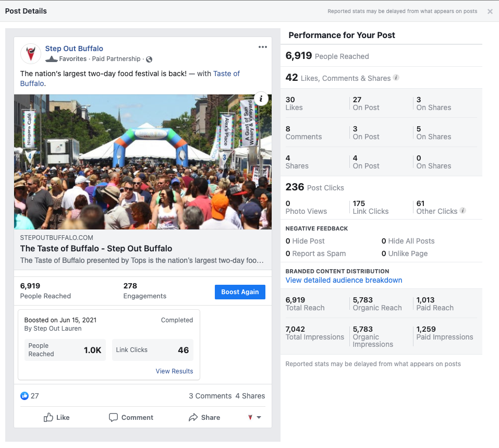This screenshot has height=448, width=499.
Task: Open The Taste of Buffalo article title
Action: (x=96, y=248)
